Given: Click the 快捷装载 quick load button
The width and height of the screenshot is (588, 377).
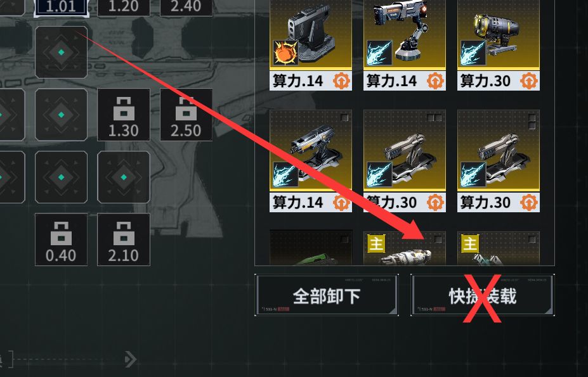Looking at the screenshot, I should (483, 295).
